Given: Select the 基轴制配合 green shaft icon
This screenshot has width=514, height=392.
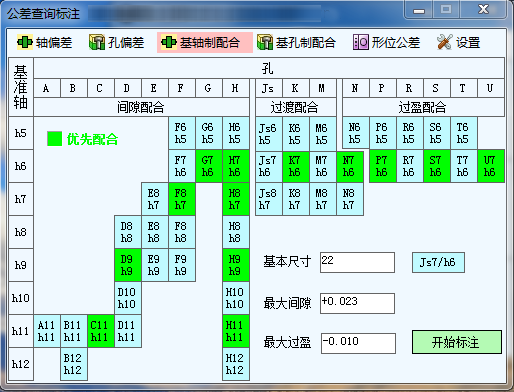Looking at the screenshot, I should [x=169, y=42].
